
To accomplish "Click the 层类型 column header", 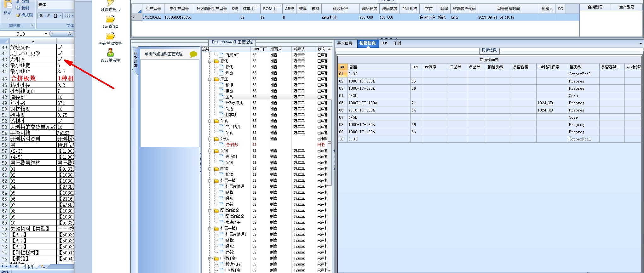I will click(x=584, y=67).
